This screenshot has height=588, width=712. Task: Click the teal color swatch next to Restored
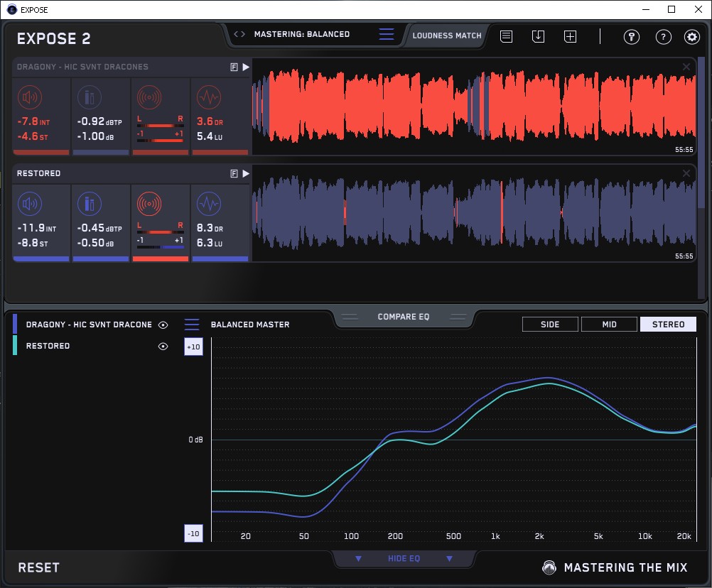pos(15,345)
